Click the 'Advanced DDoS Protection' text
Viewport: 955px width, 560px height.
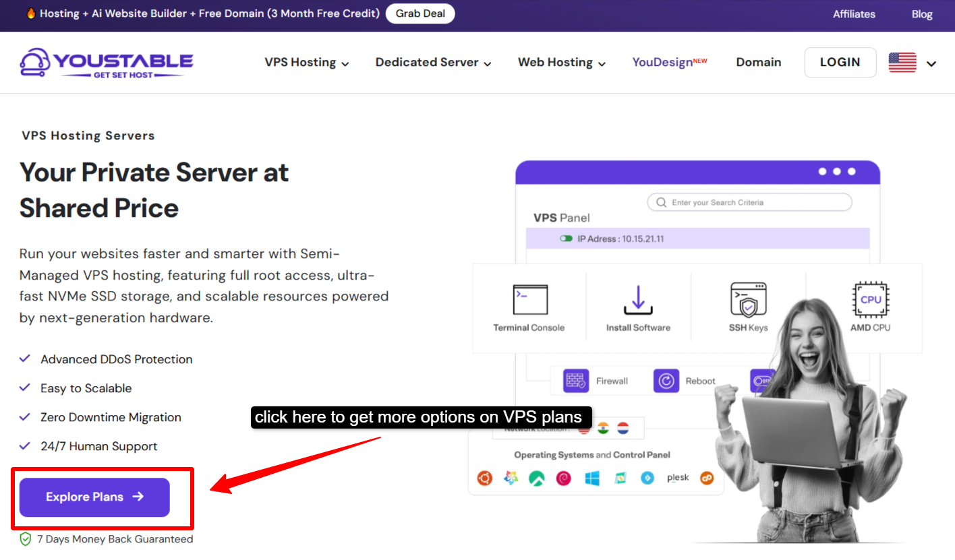click(117, 359)
